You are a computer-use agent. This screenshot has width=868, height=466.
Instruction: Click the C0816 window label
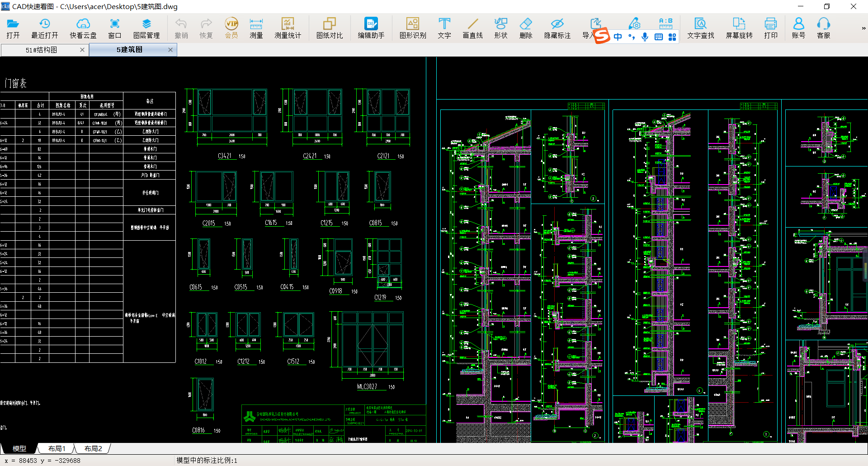point(198,430)
